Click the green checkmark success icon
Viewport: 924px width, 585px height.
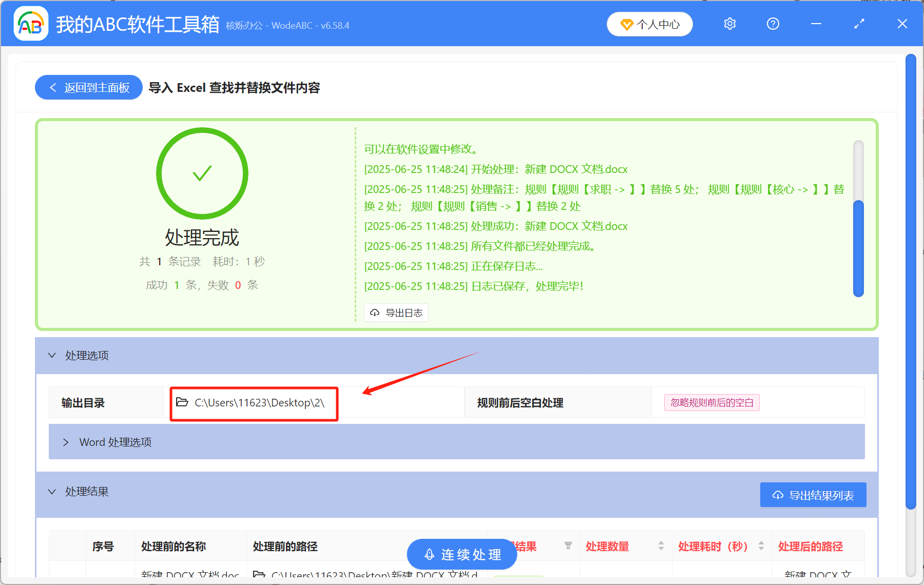[x=202, y=173]
